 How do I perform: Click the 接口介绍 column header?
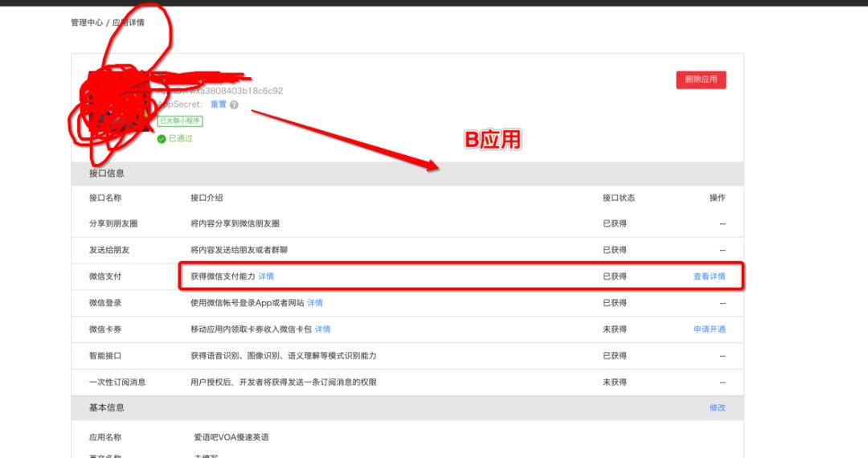click(x=207, y=198)
